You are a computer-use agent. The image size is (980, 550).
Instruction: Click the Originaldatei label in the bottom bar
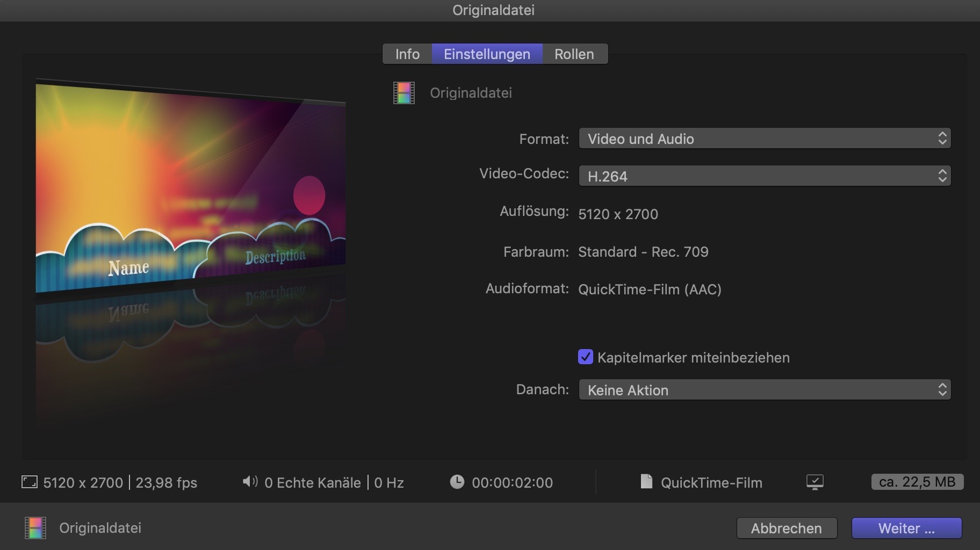(100, 528)
